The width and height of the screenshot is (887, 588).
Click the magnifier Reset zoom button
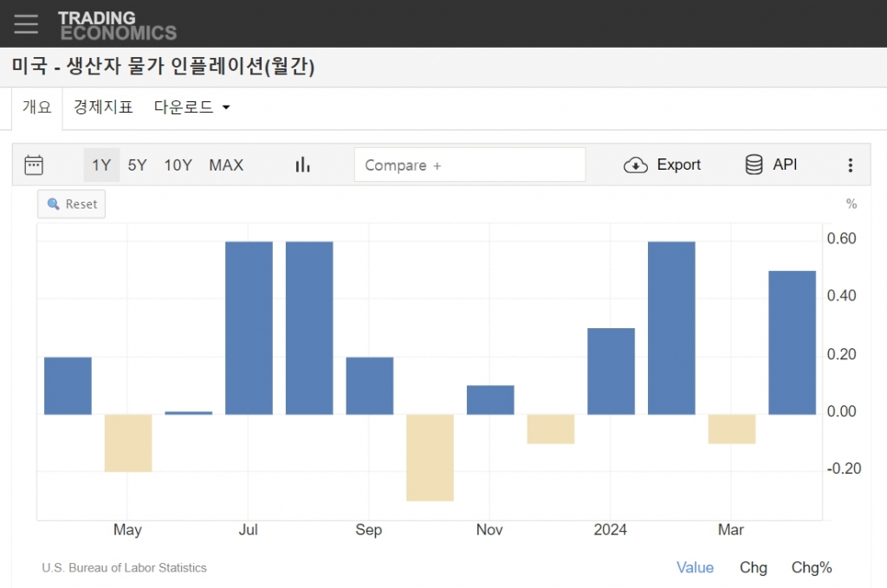tap(72, 204)
